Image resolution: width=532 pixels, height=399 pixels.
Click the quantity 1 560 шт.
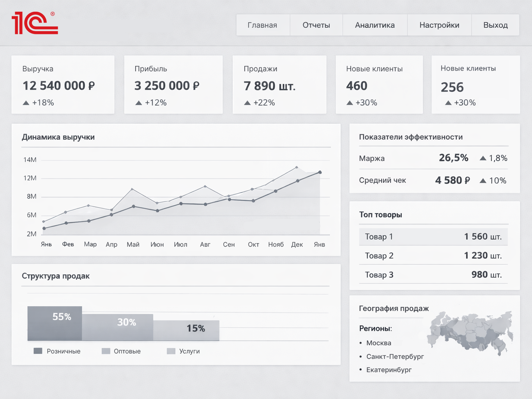pos(483,237)
